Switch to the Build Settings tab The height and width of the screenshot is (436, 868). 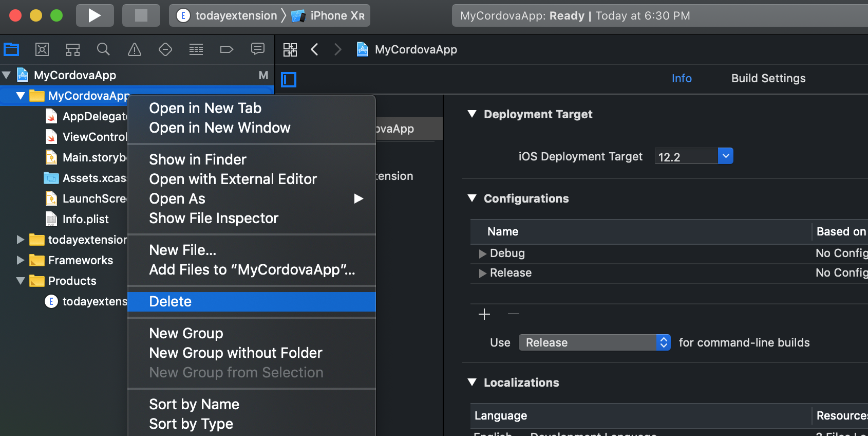pos(768,78)
